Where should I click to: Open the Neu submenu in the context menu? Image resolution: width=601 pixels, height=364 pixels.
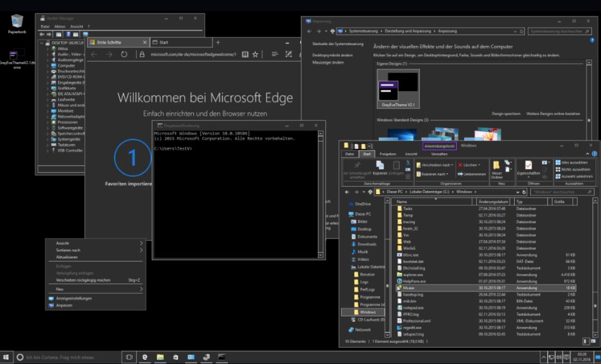pyautogui.click(x=59, y=288)
